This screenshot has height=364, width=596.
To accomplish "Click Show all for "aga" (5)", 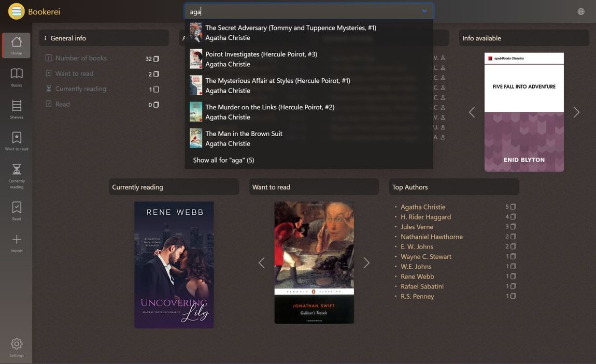I will pyautogui.click(x=223, y=160).
